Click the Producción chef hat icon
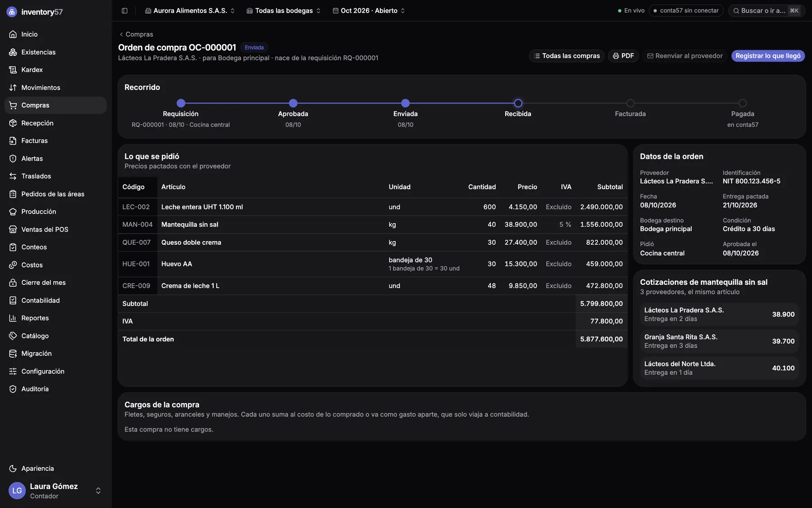The image size is (812, 508). click(x=13, y=212)
